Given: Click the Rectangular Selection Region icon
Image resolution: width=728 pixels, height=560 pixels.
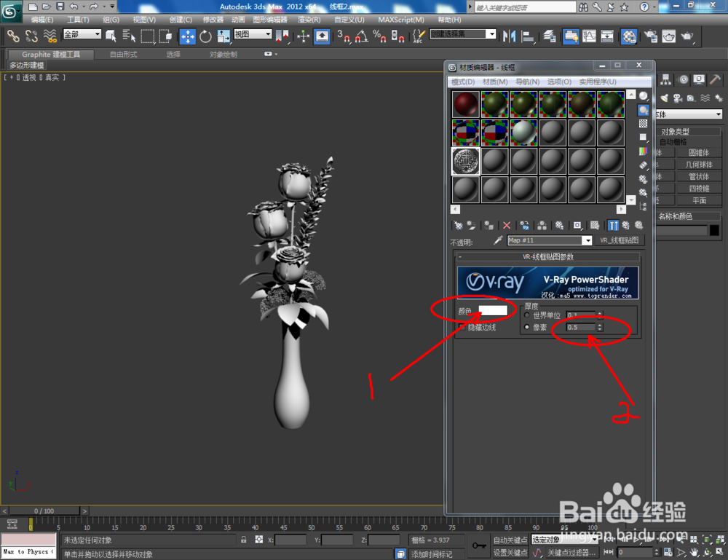Looking at the screenshot, I should 148,36.
